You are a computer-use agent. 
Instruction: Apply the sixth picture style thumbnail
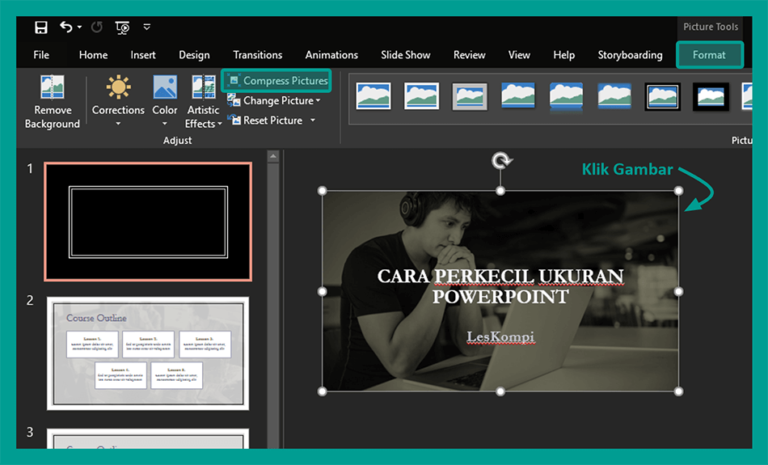tap(614, 95)
